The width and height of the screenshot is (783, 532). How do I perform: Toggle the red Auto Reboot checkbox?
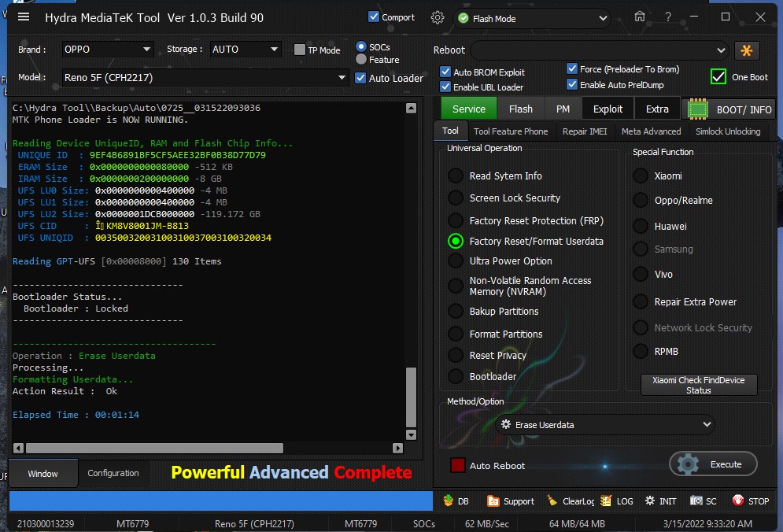coord(457,465)
